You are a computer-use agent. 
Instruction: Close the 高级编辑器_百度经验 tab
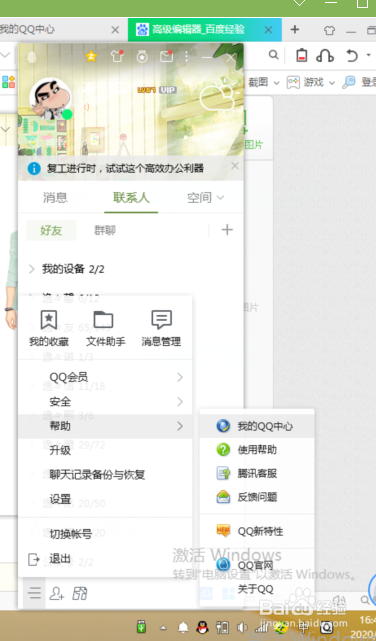point(268,30)
